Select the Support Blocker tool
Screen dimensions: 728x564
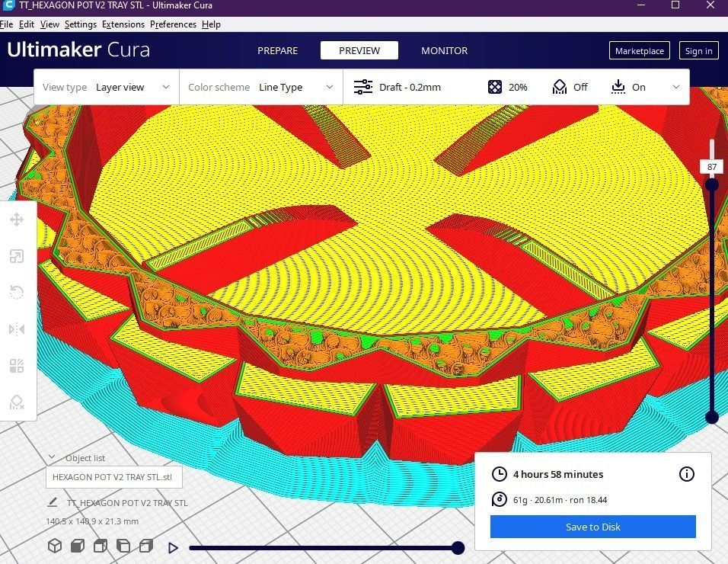(17, 402)
